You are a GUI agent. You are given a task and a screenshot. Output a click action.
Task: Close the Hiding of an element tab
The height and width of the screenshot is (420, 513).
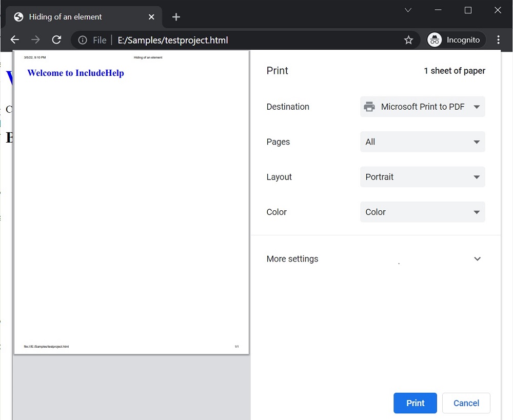click(x=151, y=17)
